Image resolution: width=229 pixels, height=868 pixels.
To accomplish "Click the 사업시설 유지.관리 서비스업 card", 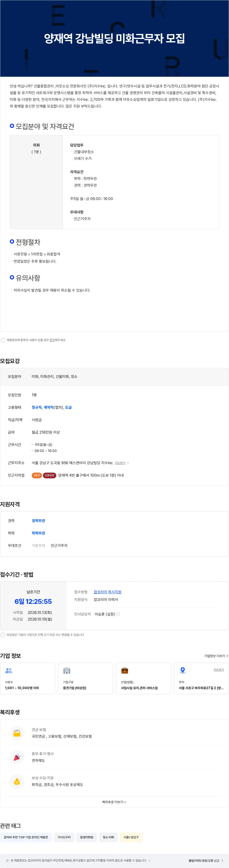I will tap(143, 678).
